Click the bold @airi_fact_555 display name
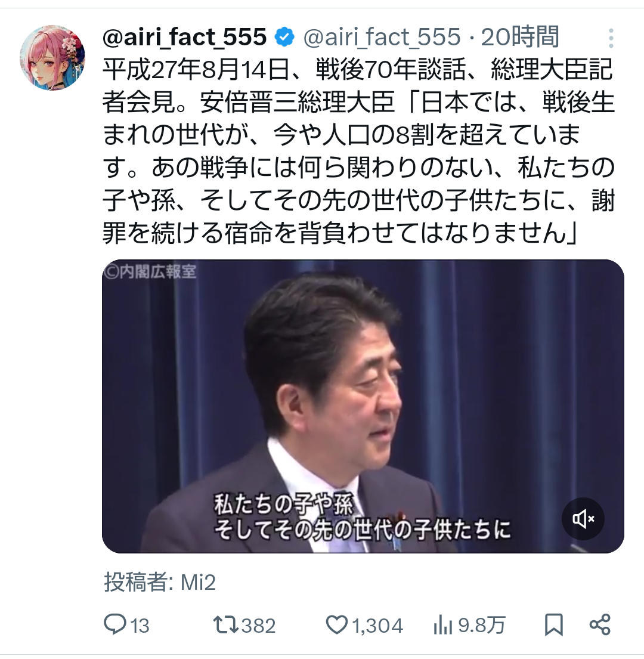 coord(185,37)
